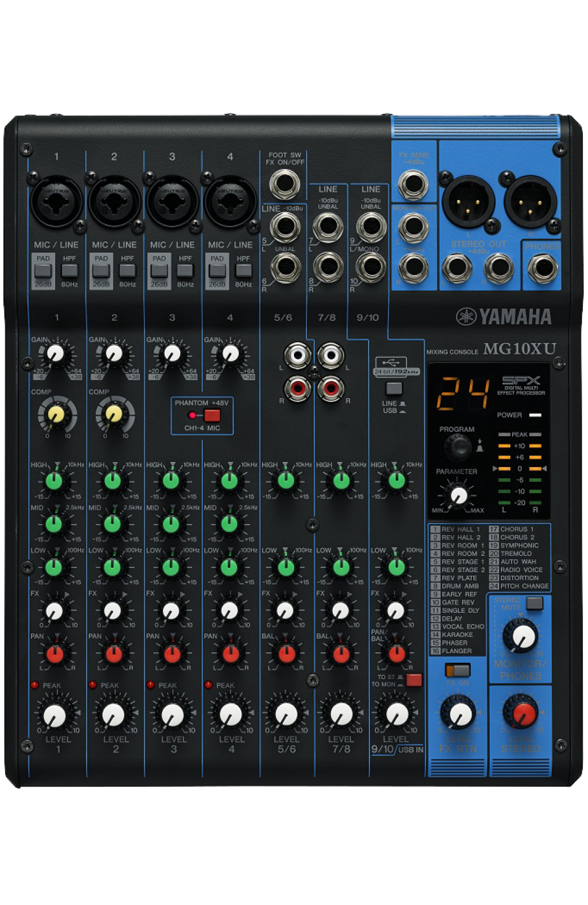Click the 7/8 white L RCA jack
The image size is (588, 905).
click(x=331, y=356)
